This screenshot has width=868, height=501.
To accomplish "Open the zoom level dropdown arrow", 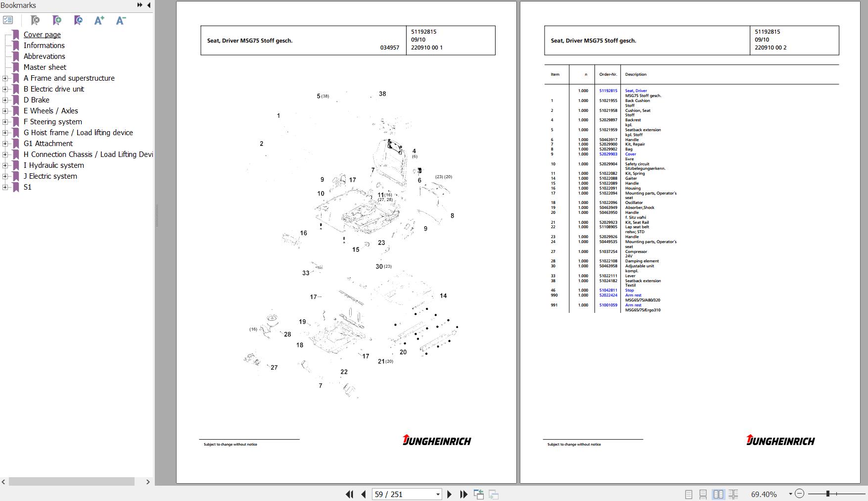I will [x=790, y=494].
